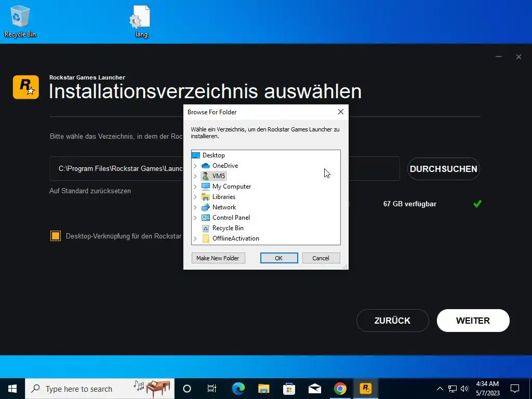Click Rockstar Launcher taskbar icon

pyautogui.click(x=365, y=389)
